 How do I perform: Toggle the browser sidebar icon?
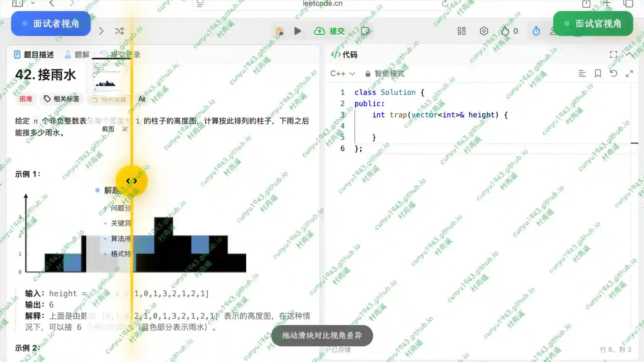(x=18, y=3)
